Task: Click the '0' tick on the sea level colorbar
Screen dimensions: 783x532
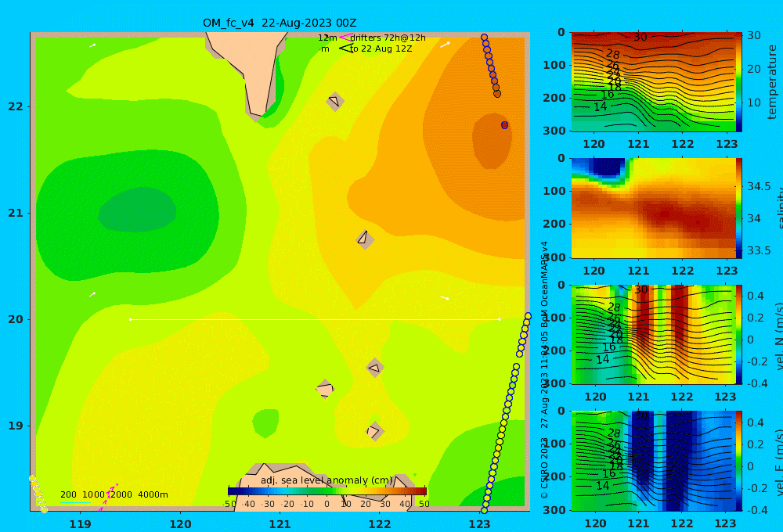Action: (x=327, y=504)
